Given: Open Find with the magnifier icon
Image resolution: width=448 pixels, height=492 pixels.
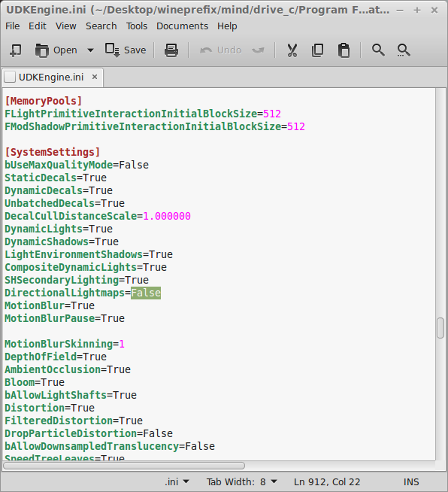Looking at the screenshot, I should (378, 50).
